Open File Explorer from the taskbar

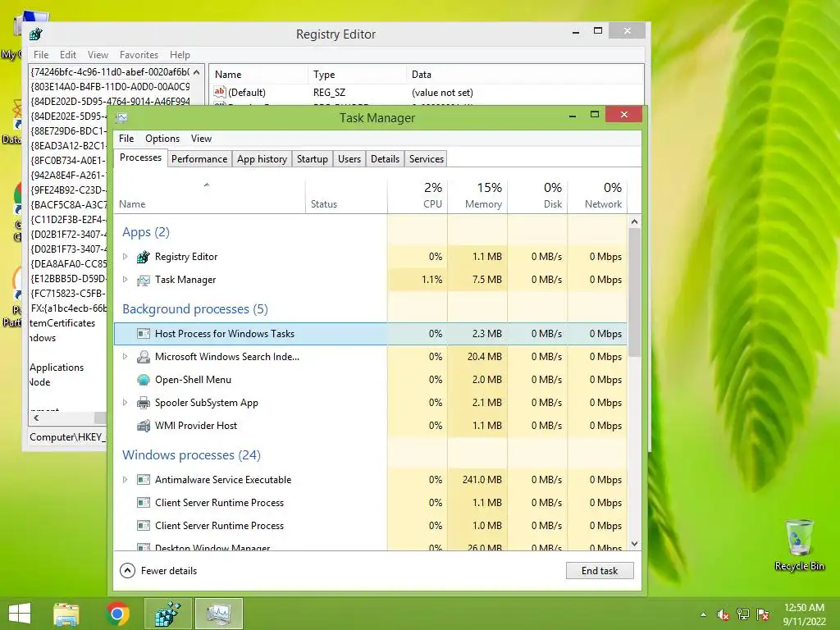coord(66,614)
